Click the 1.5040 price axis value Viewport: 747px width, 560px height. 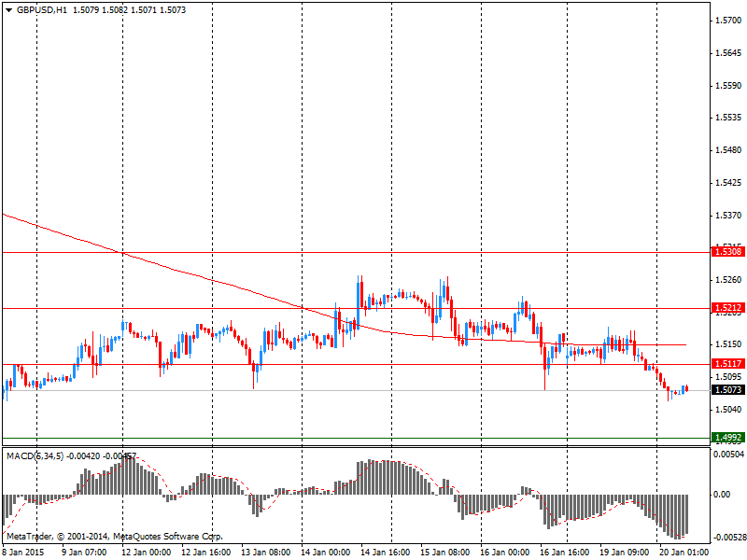[729, 410]
